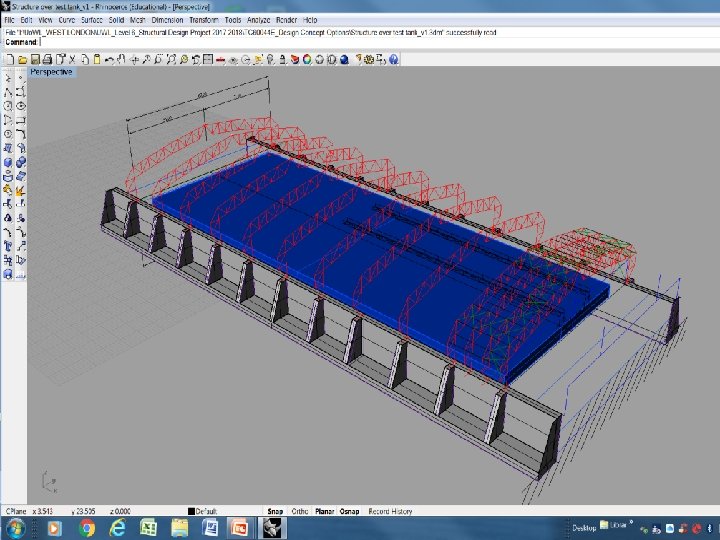Click CPlane coordinate display selector
This screenshot has height=540, width=720.
pos(16,511)
